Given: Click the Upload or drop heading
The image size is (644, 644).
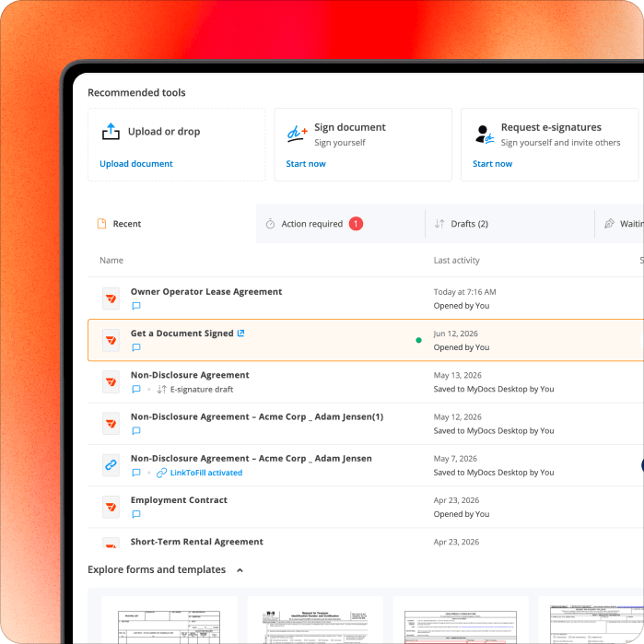Looking at the screenshot, I should [164, 132].
